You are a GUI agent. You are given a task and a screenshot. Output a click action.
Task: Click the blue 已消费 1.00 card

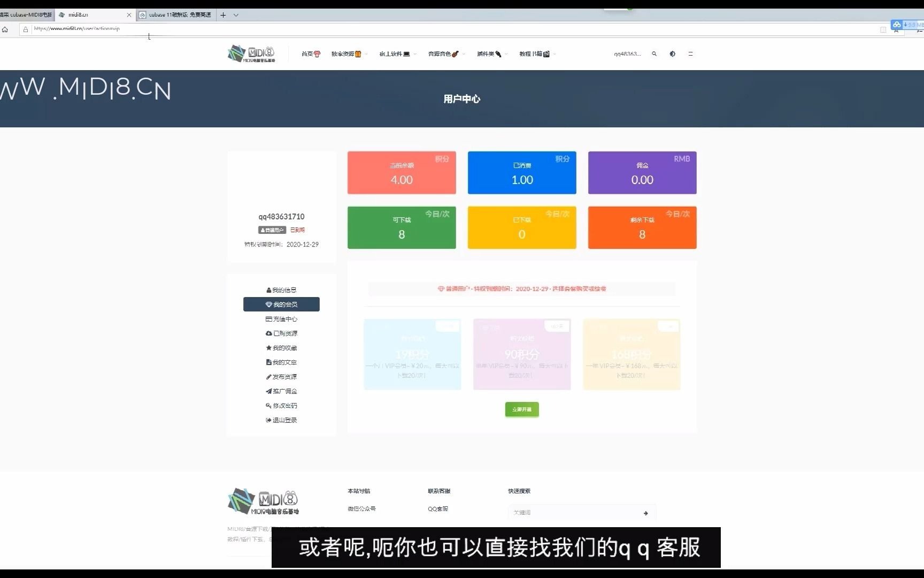(x=522, y=173)
